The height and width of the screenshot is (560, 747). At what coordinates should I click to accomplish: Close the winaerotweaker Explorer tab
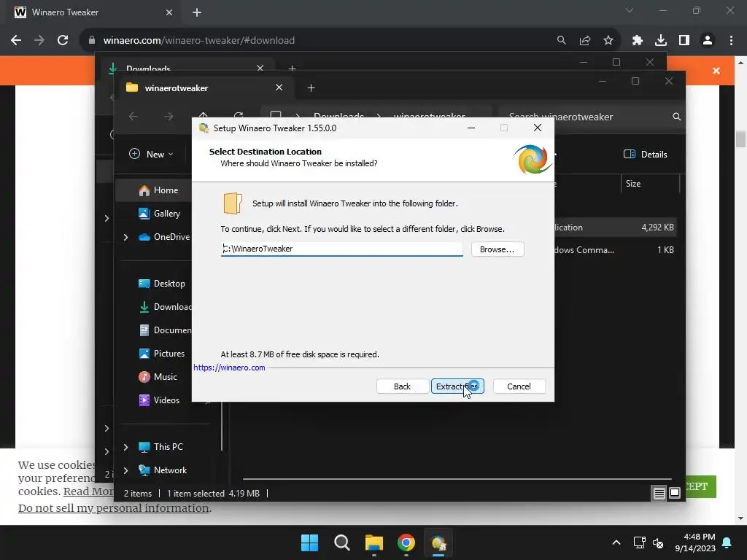pyautogui.click(x=279, y=87)
